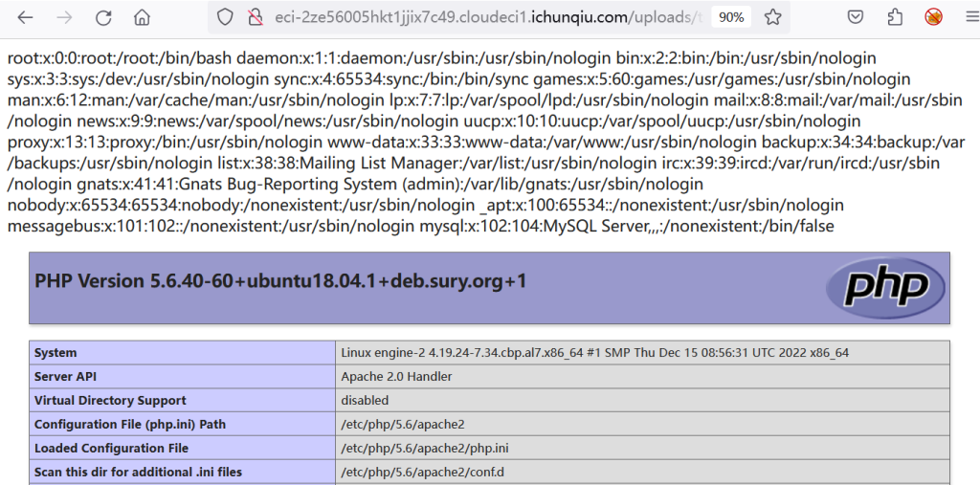980x485 pixels.
Task: Open the extensions puzzle icon
Action: pyautogui.click(x=895, y=17)
